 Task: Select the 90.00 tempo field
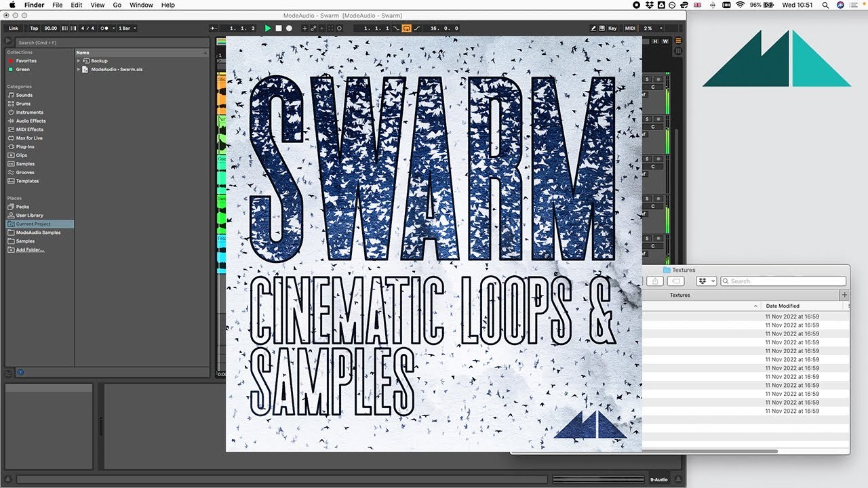click(51, 28)
